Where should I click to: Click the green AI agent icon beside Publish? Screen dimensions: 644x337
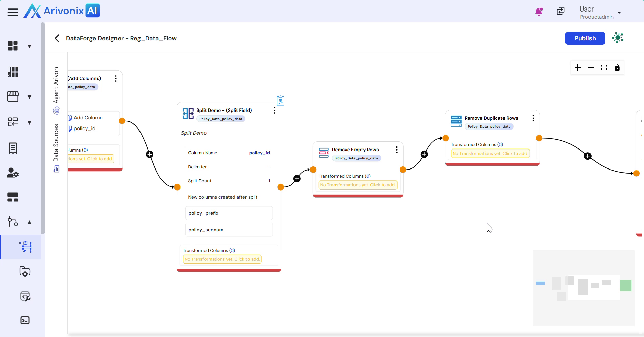tap(618, 38)
